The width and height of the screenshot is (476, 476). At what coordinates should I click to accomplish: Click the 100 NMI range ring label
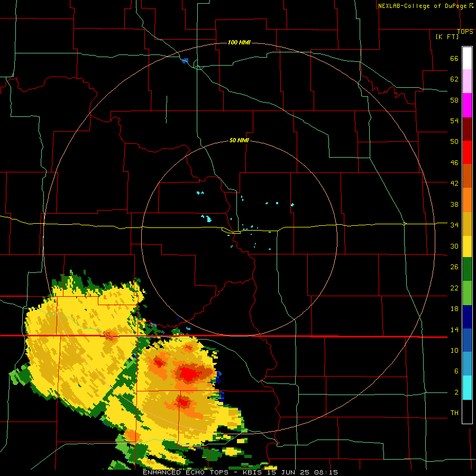pyautogui.click(x=239, y=42)
